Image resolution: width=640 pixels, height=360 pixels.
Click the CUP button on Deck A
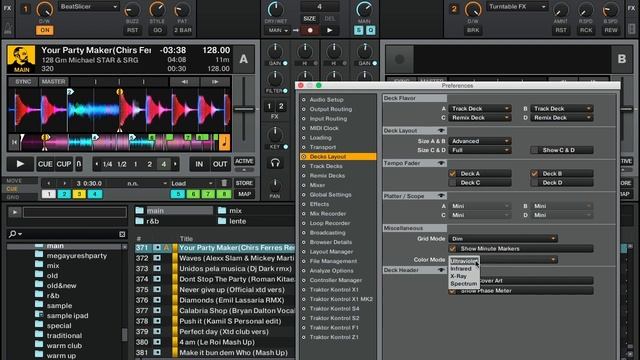coord(64,164)
